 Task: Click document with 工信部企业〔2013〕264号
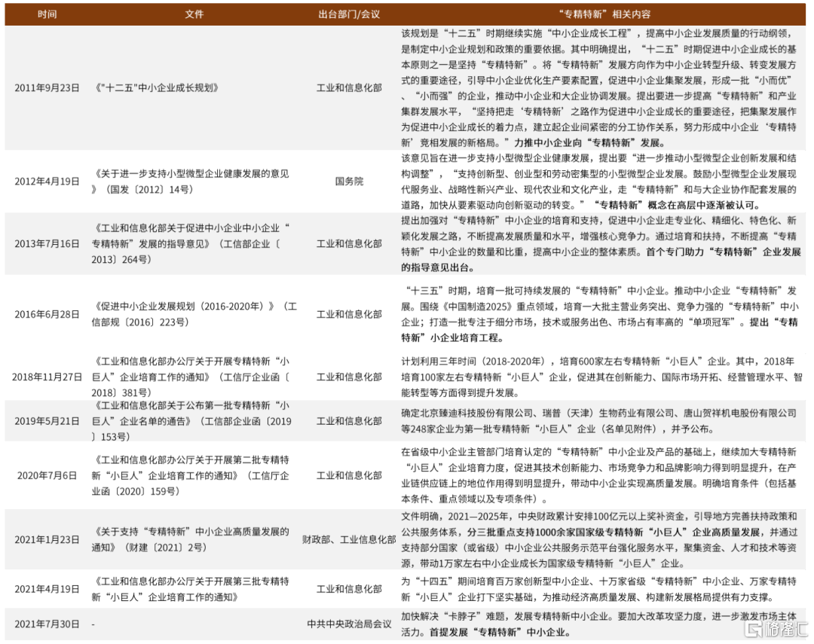(191, 244)
